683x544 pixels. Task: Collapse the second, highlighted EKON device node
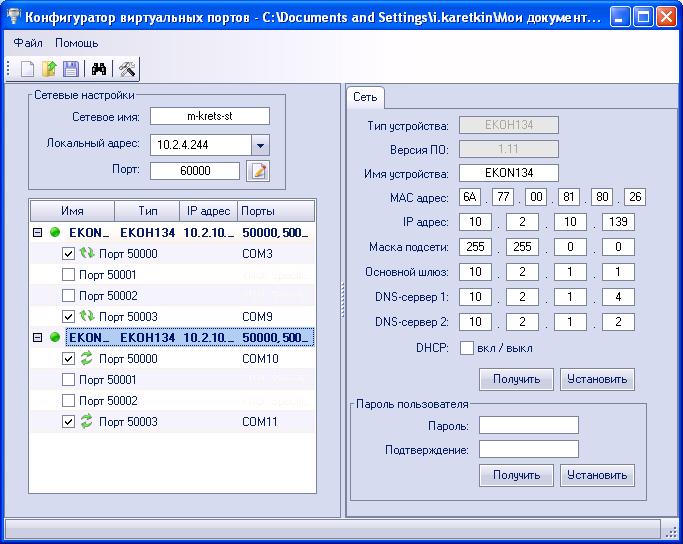[x=38, y=338]
